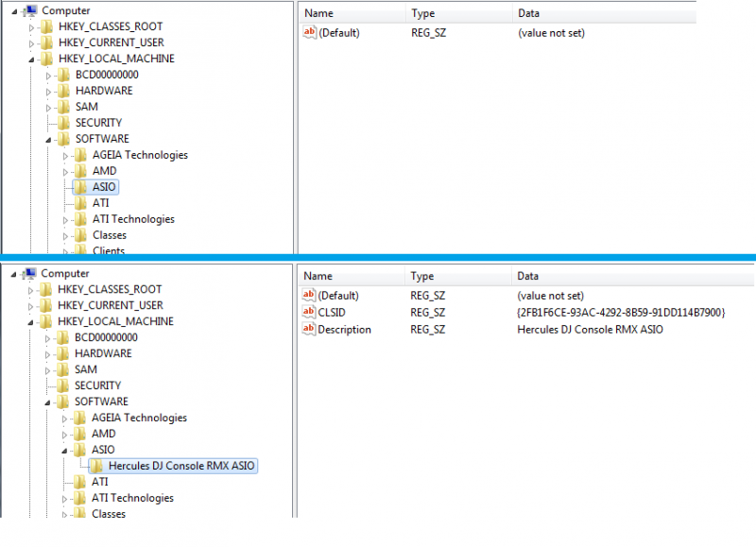Collapse HKEY_LOCAL_MACHINE in the top tree
Image resolution: width=756 pixels, height=547 pixels.
pyautogui.click(x=31, y=60)
